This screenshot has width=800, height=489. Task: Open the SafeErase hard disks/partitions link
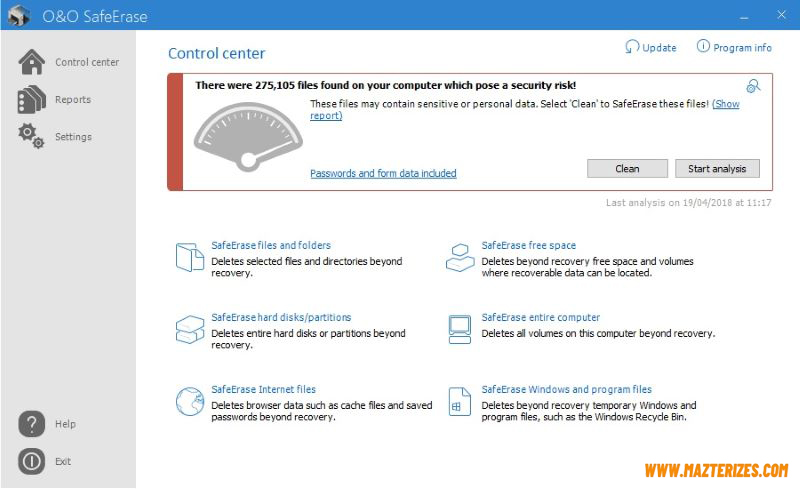[281, 317]
